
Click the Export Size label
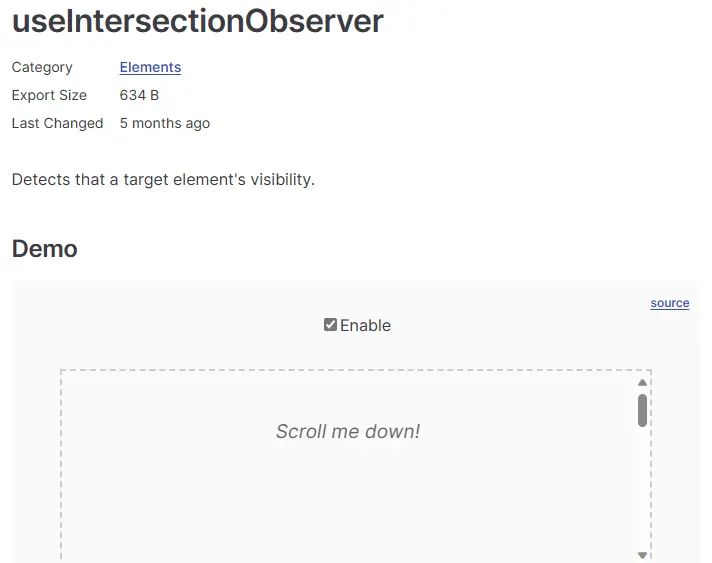point(49,96)
